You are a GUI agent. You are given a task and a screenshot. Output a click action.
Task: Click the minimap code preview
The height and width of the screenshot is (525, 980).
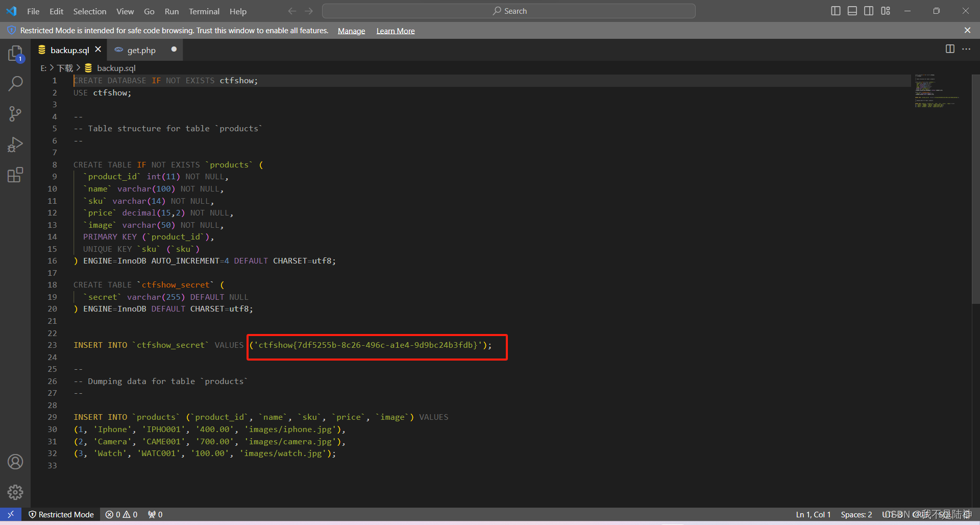pyautogui.click(x=936, y=90)
